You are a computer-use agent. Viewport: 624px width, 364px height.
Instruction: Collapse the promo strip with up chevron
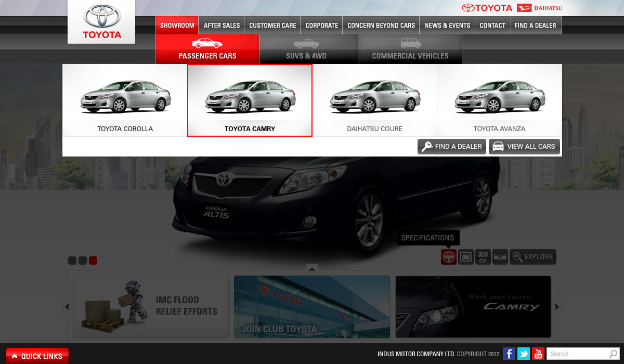311,269
